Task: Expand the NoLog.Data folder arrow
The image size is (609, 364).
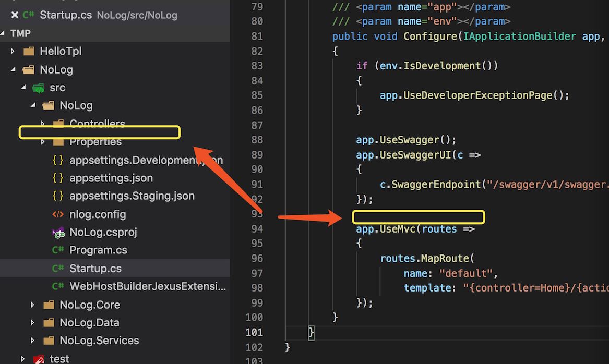Action: pyautogui.click(x=33, y=323)
